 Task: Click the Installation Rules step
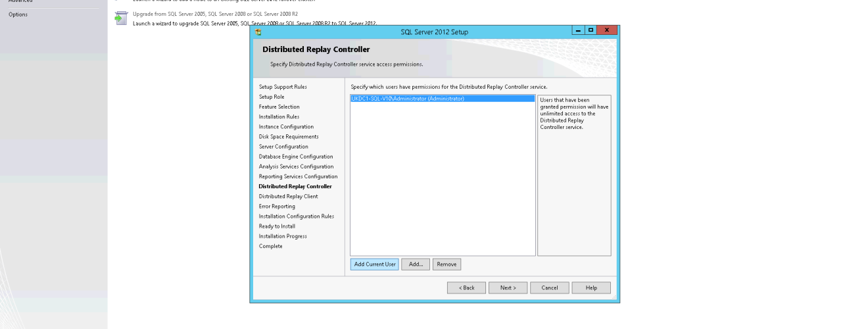click(279, 116)
